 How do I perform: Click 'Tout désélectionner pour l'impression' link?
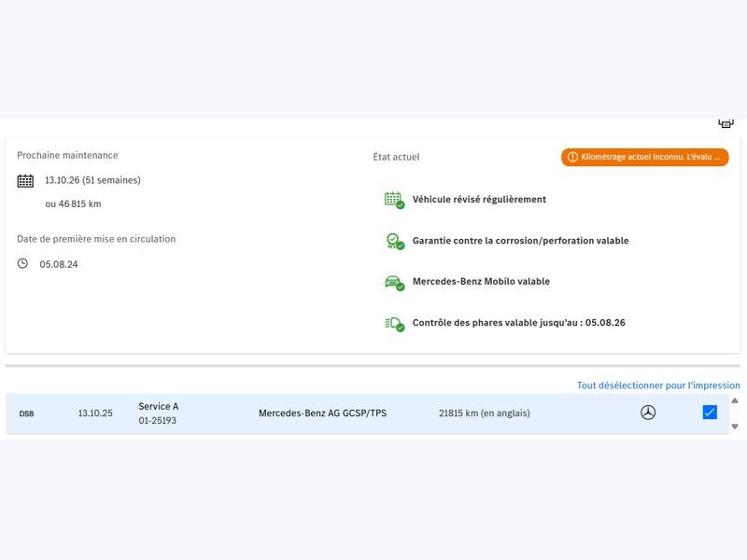pos(658,385)
